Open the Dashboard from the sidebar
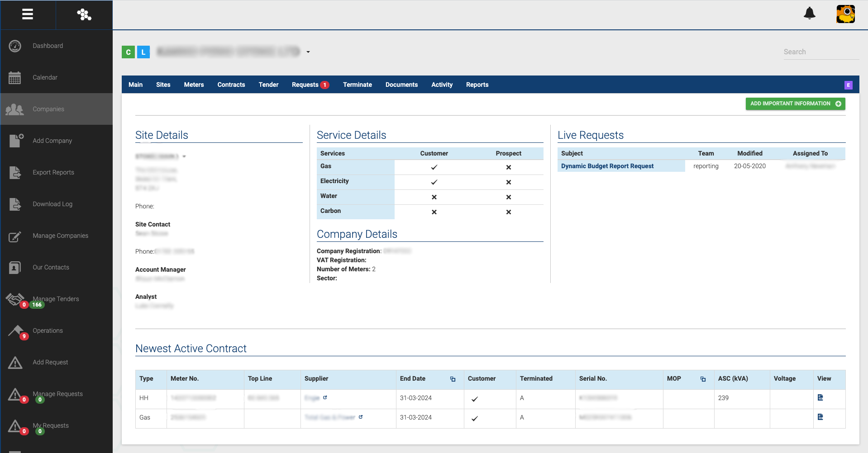 click(x=48, y=46)
